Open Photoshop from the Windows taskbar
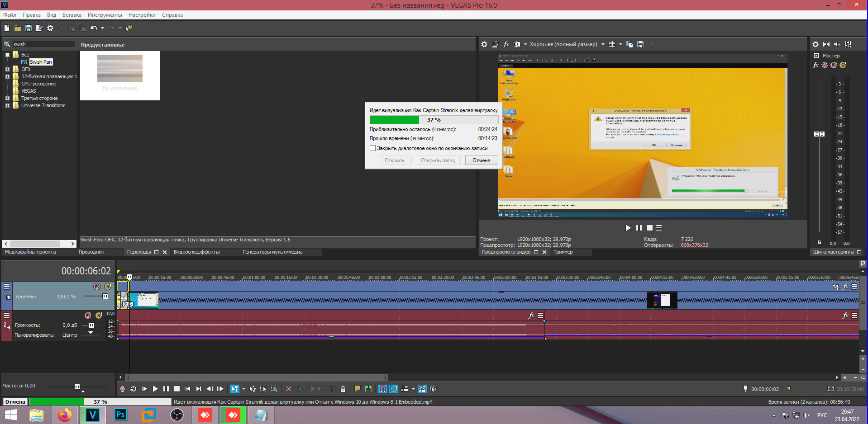This screenshot has height=424, width=868. pyautogui.click(x=121, y=415)
